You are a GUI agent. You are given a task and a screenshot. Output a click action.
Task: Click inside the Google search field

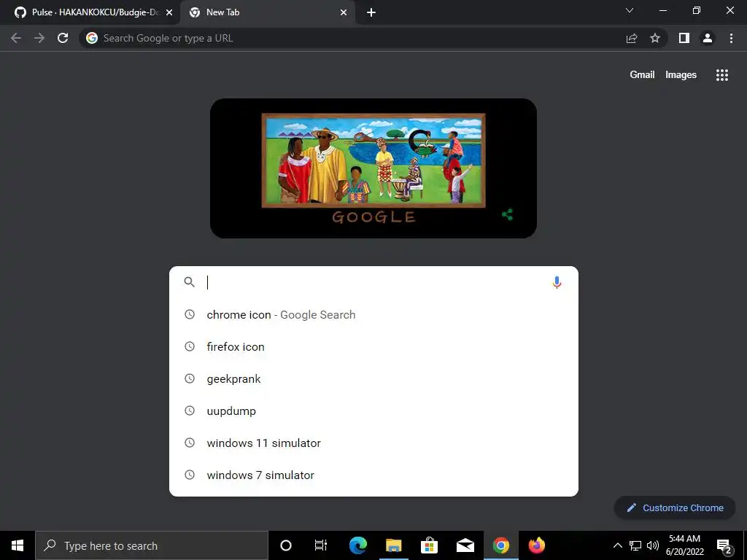point(374,282)
